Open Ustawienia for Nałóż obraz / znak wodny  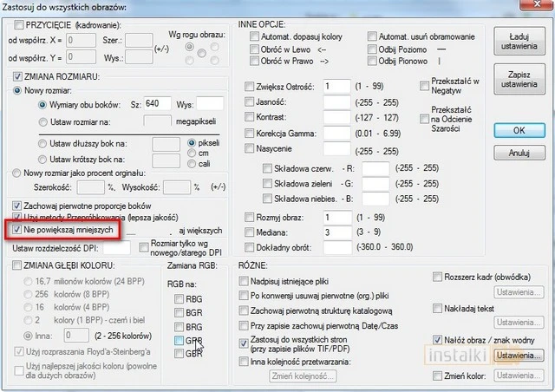[x=519, y=356]
